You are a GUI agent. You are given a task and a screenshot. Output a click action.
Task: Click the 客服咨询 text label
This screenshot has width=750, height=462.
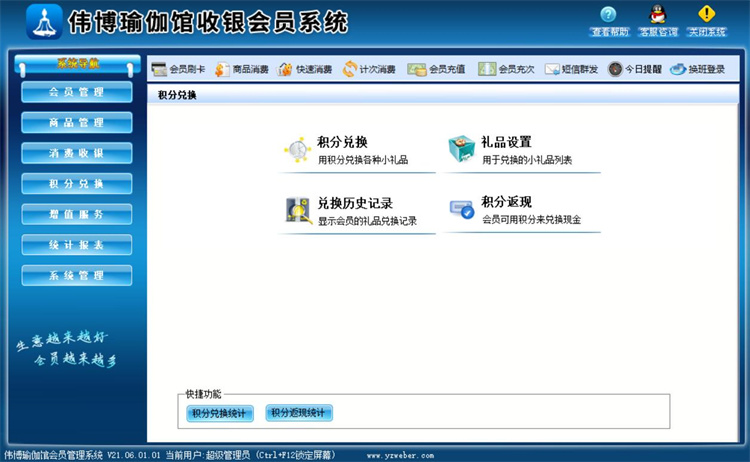tap(659, 32)
